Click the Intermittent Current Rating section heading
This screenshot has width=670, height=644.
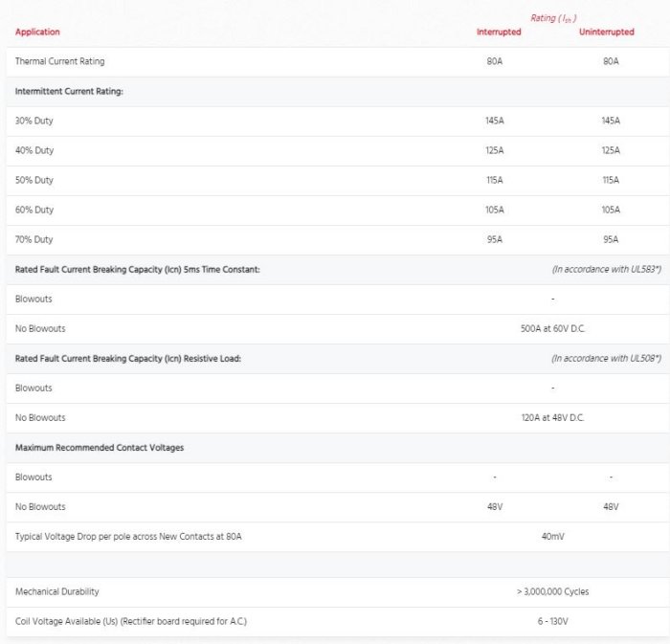(x=69, y=92)
